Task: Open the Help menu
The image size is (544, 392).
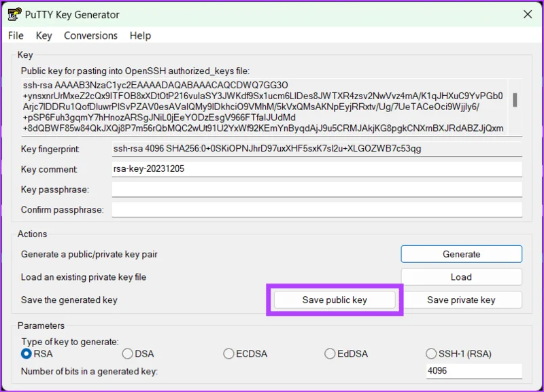Action: (x=140, y=36)
